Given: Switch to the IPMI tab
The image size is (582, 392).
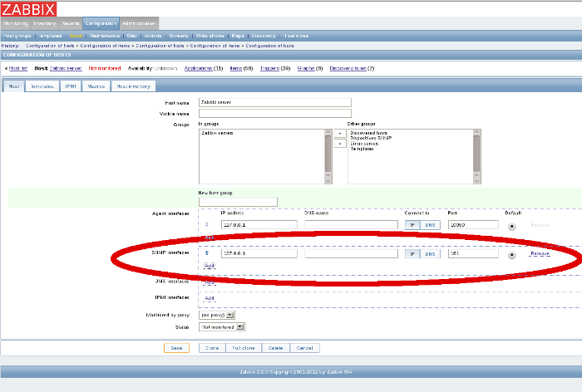Looking at the screenshot, I should click(x=71, y=86).
